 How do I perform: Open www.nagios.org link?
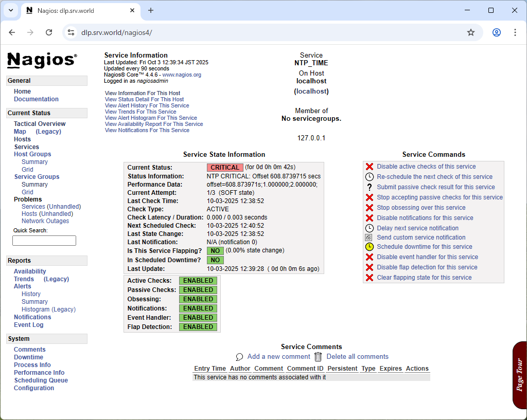[182, 75]
